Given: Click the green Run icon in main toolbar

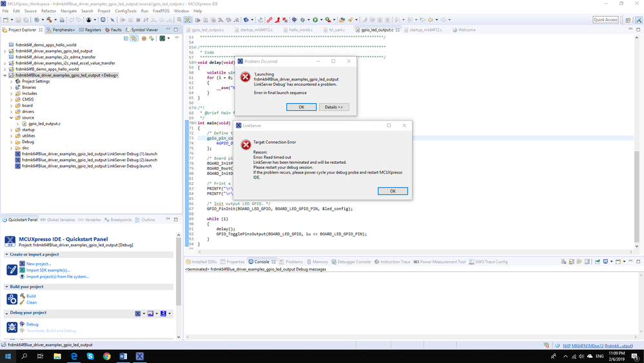Looking at the screenshot, I should pos(315,20).
